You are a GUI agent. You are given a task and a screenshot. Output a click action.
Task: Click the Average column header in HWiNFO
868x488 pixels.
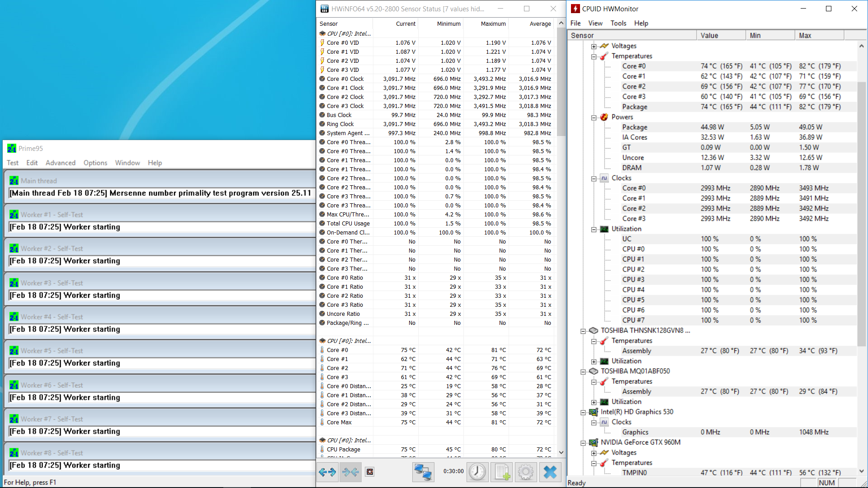(531, 23)
